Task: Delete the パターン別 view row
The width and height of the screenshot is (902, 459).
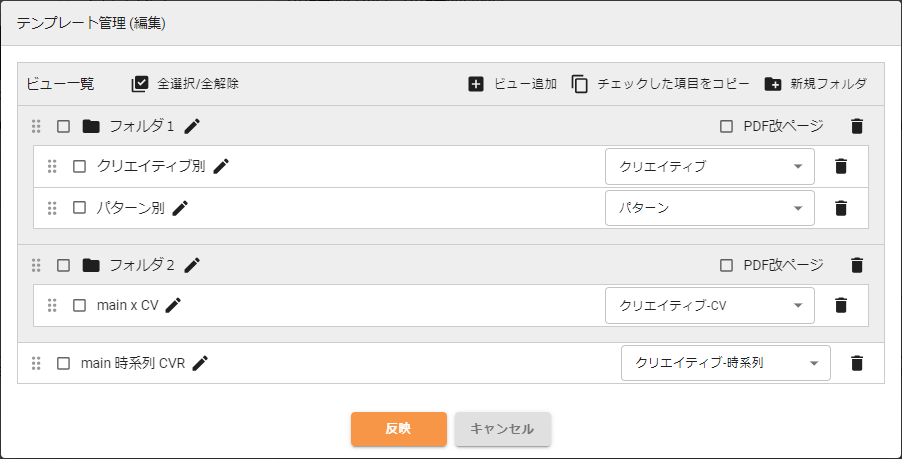Action: (840, 208)
